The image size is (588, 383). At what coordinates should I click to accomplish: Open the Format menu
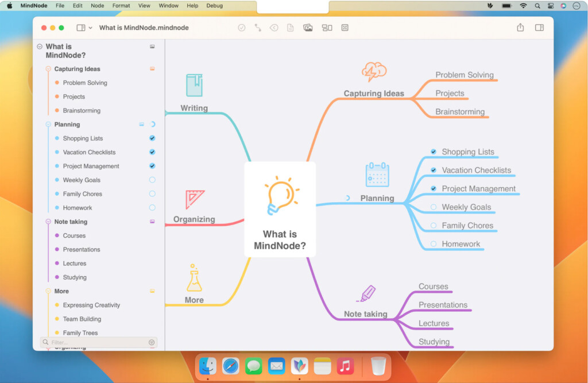coord(121,6)
